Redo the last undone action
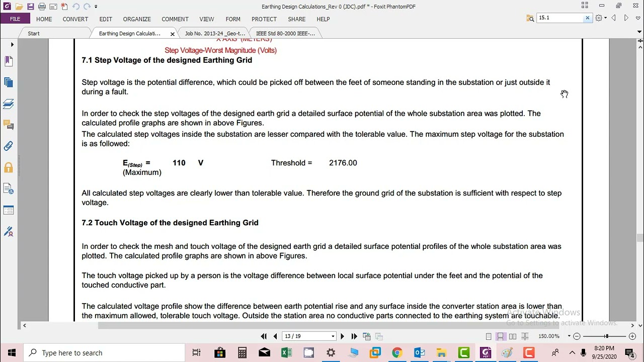 (87, 7)
